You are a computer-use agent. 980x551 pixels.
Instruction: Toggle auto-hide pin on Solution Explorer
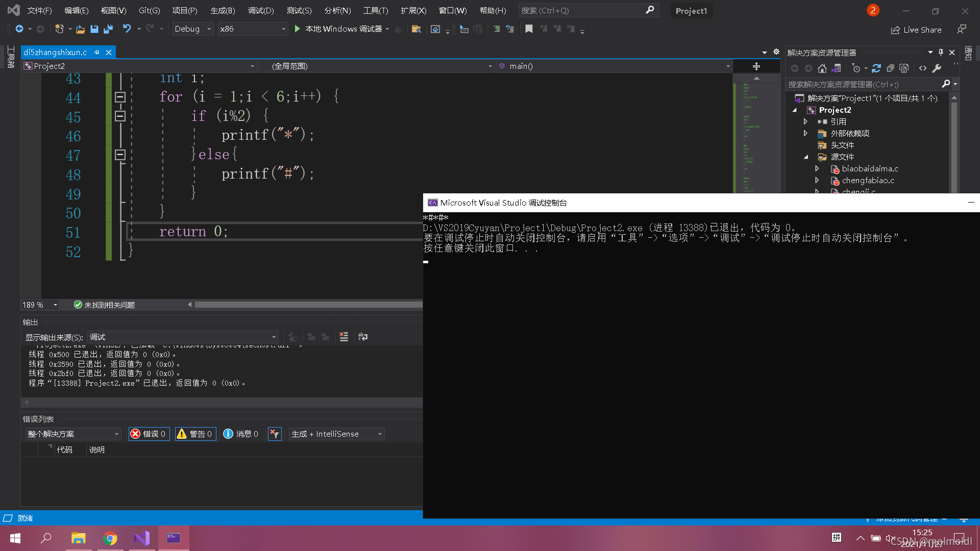tap(941, 53)
